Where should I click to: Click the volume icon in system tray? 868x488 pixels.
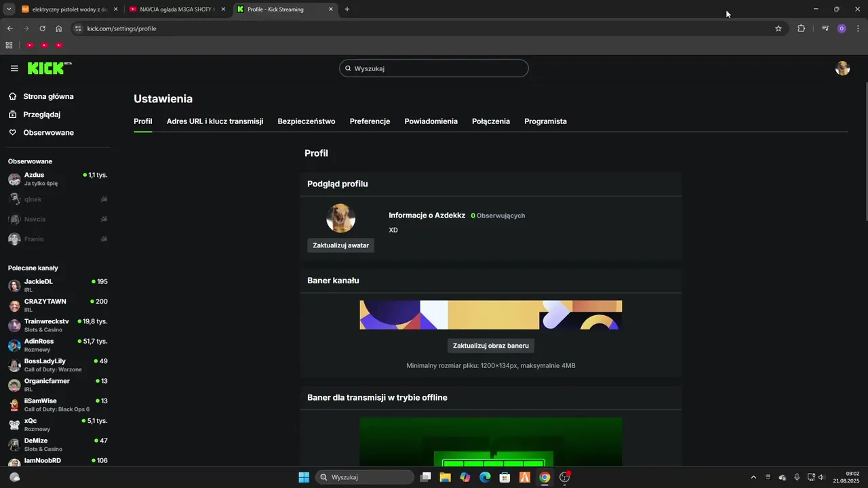click(x=821, y=477)
